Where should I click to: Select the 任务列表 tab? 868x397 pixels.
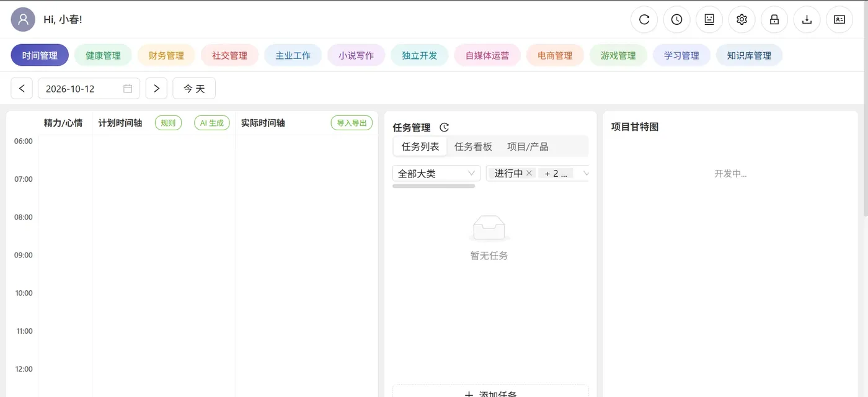420,146
